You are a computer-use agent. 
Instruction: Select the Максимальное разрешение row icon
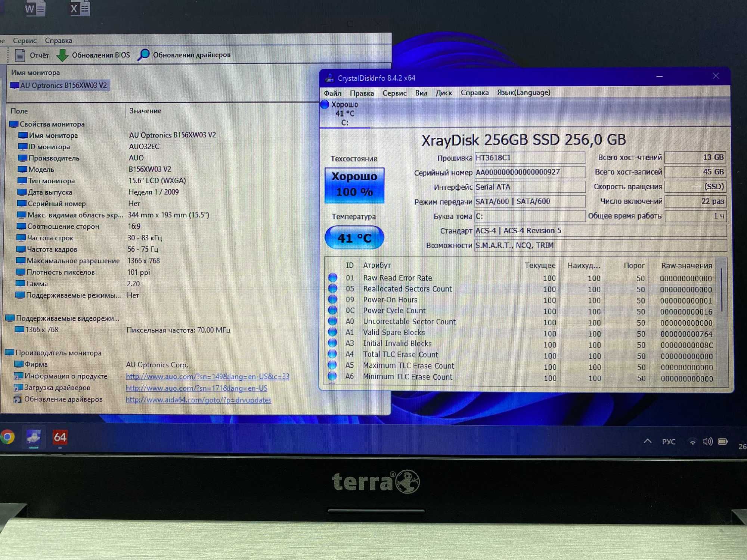[x=21, y=261]
